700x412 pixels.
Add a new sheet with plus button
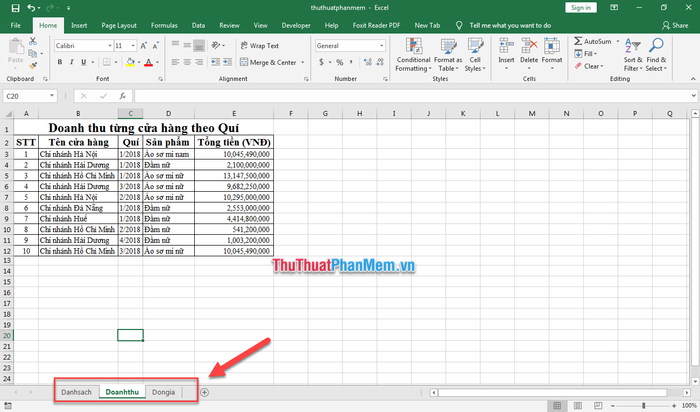(204, 392)
